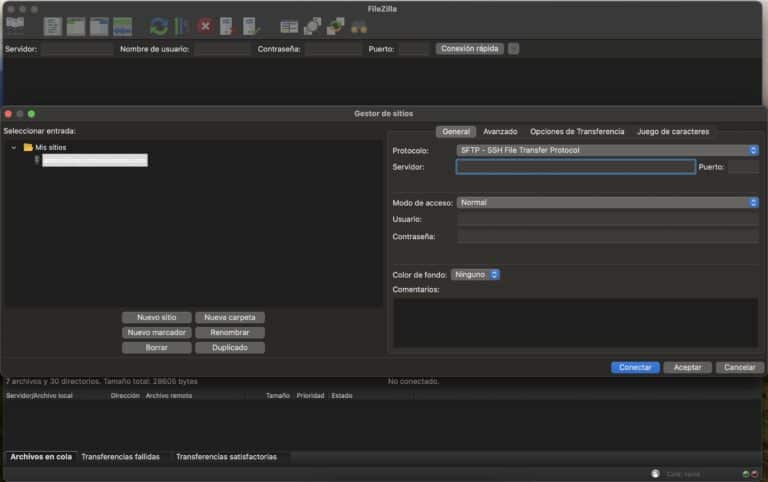The image size is (768, 482).
Task: Click the Archivo remoto column header
Action: click(x=168, y=396)
